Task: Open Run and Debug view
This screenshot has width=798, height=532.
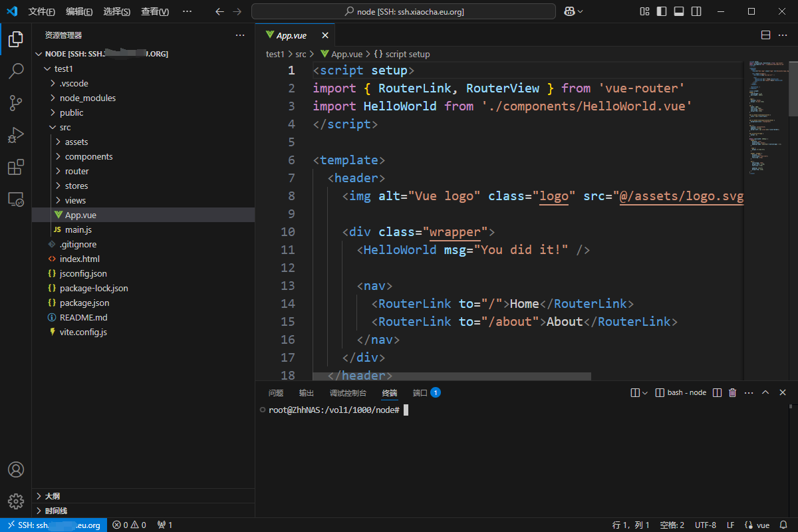Action: (16, 135)
